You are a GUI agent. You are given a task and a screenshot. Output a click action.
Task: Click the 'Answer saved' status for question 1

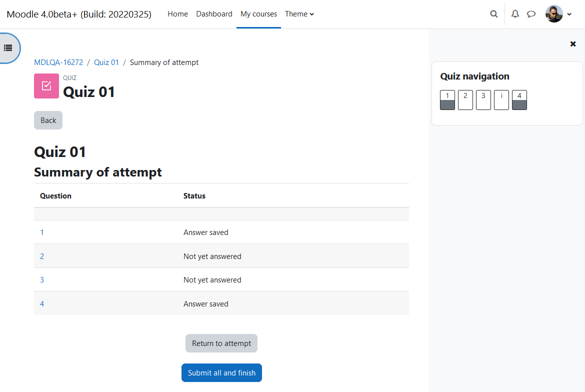(x=206, y=232)
